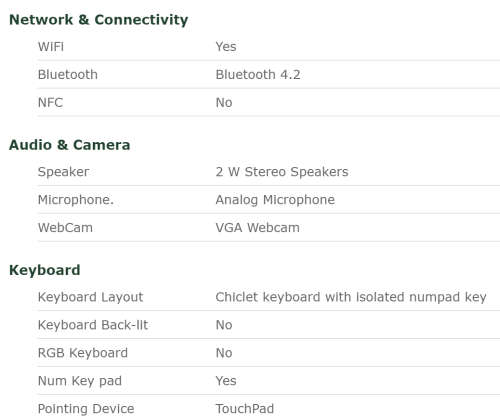Select the TouchPad value text
This screenshot has height=418, width=500.
[245, 409]
